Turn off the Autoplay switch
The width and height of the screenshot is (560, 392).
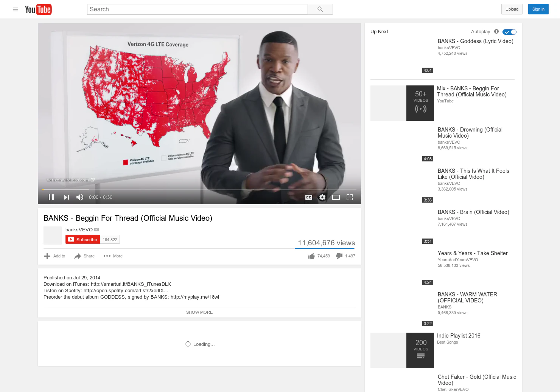click(x=509, y=32)
